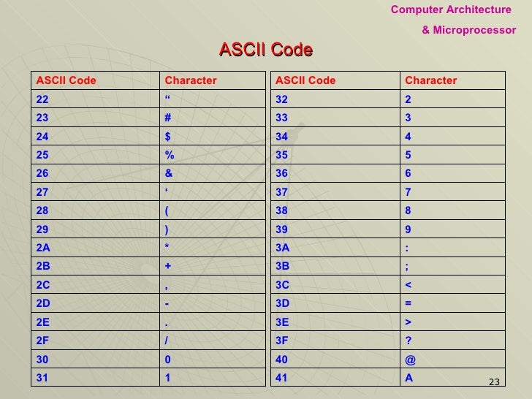Click the '>' character cell
Image resolution: width=532 pixels, height=399 pixels.
[452, 322]
